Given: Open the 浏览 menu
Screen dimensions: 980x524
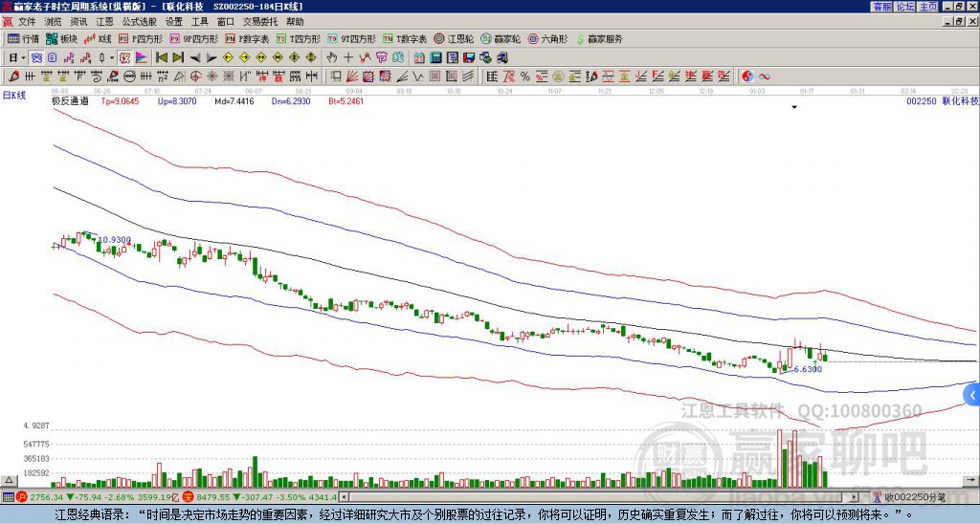Looking at the screenshot, I should coord(54,22).
